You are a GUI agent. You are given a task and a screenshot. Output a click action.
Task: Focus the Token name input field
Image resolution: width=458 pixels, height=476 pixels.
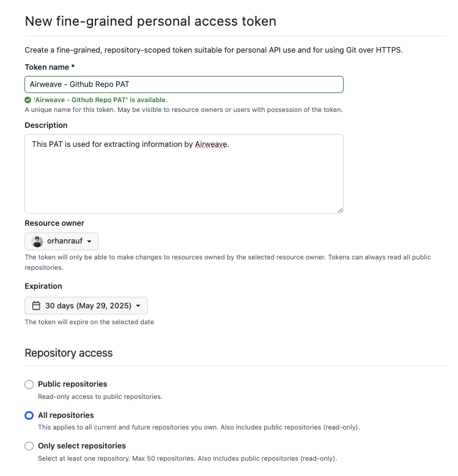click(183, 84)
